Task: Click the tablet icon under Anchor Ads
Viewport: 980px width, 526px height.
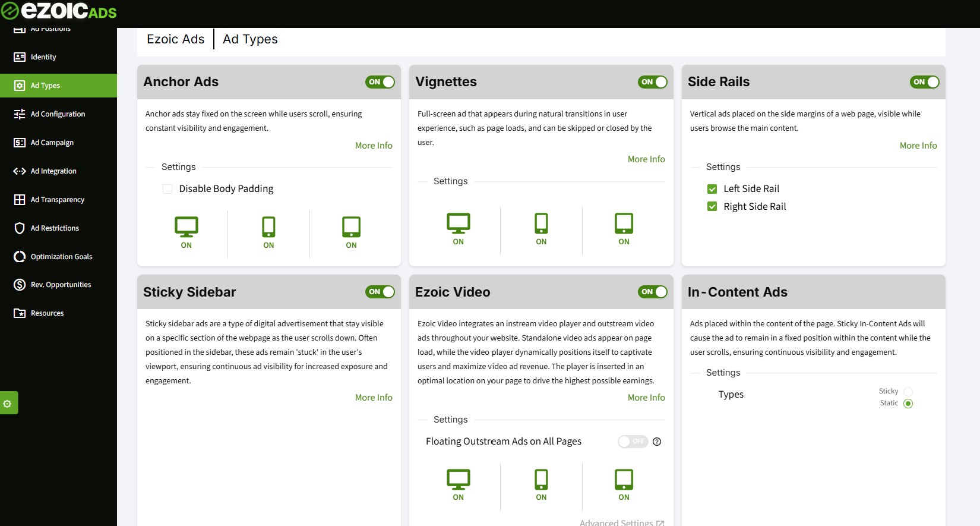Action: pos(351,226)
